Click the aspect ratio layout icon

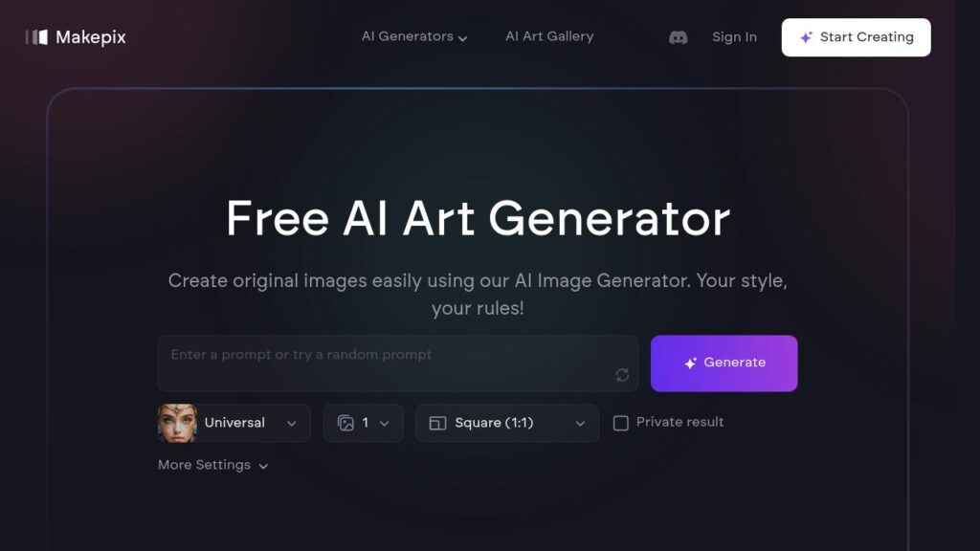tap(437, 424)
